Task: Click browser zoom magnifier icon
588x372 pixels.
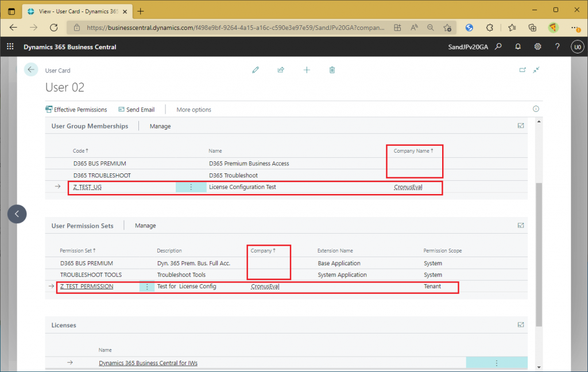Action: pyautogui.click(x=431, y=28)
